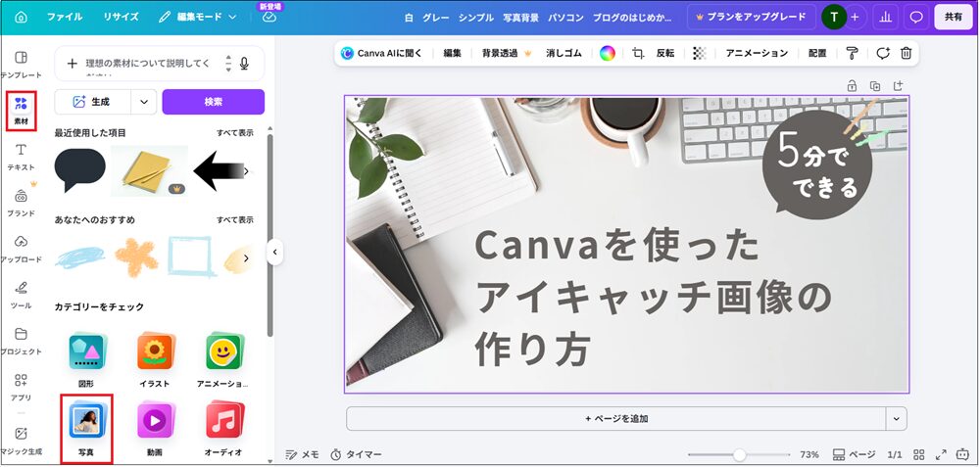
Task: Lock the page with lock icon
Action: click(852, 86)
